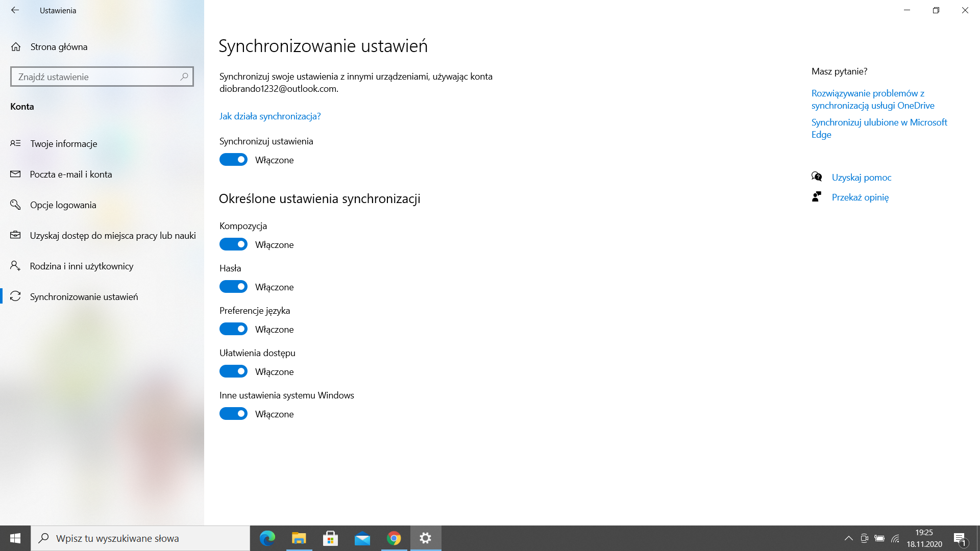Turn off the Synchronizuj ustawienia toggle
980x551 pixels.
pyautogui.click(x=233, y=160)
